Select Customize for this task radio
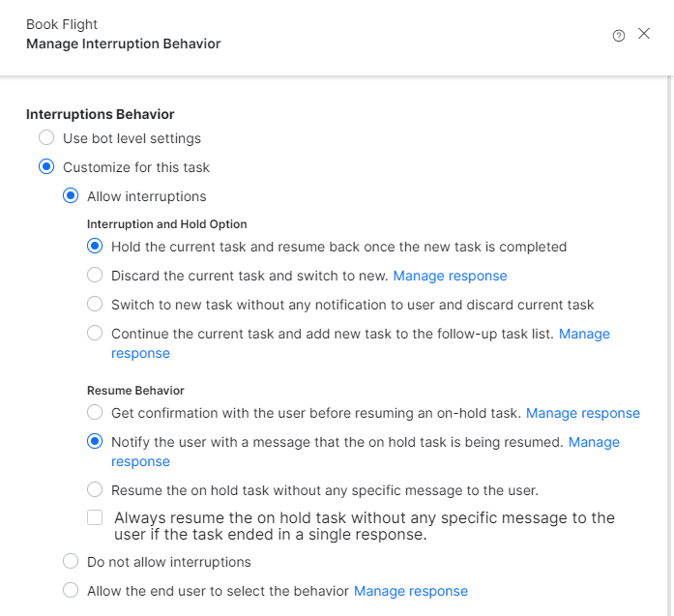 pos(46,166)
